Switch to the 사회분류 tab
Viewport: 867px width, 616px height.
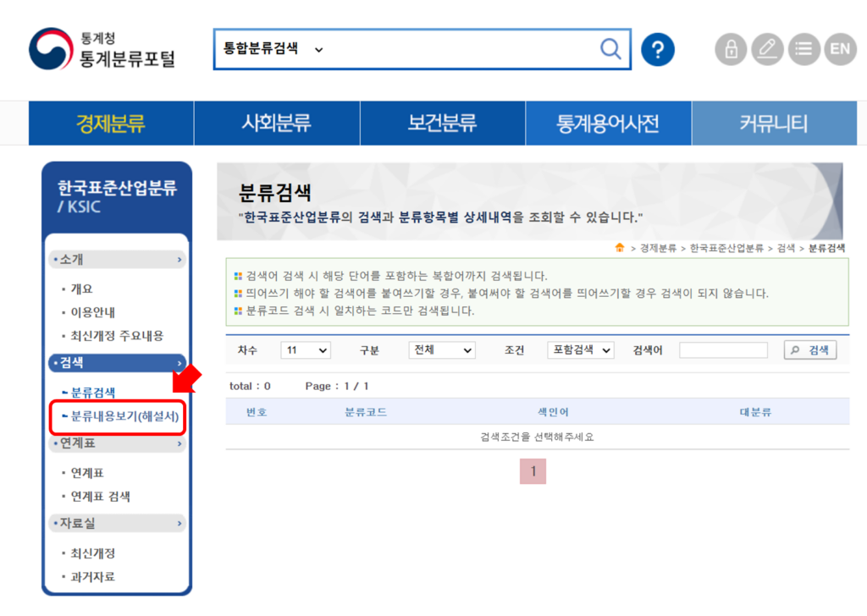pos(276,123)
